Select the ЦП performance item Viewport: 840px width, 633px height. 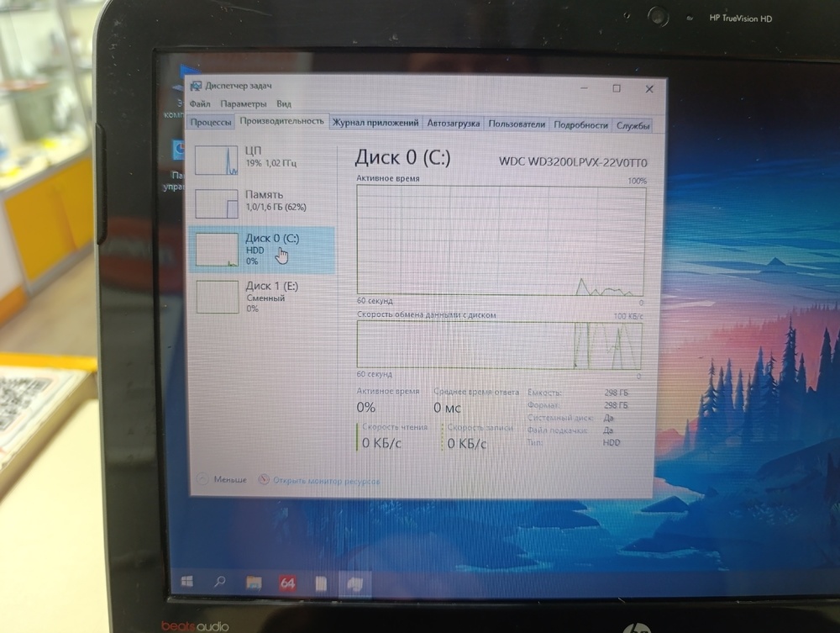pos(262,160)
